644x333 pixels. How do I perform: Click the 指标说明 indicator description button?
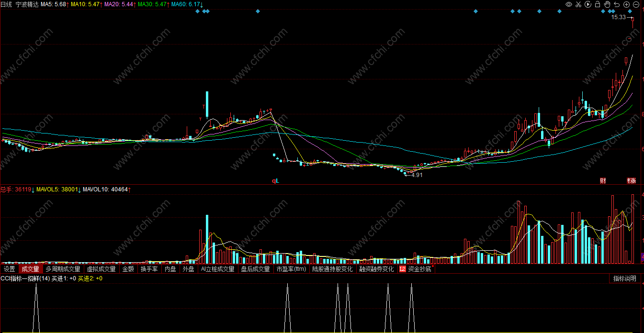625,278
